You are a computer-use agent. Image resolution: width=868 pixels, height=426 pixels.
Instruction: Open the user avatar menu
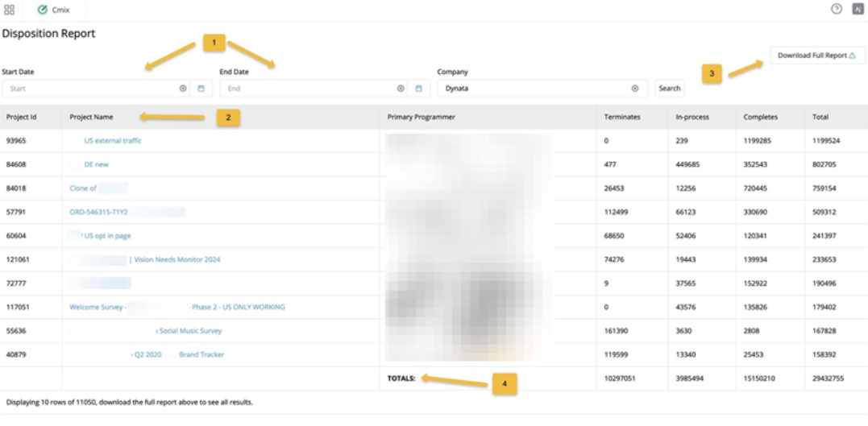click(x=858, y=10)
